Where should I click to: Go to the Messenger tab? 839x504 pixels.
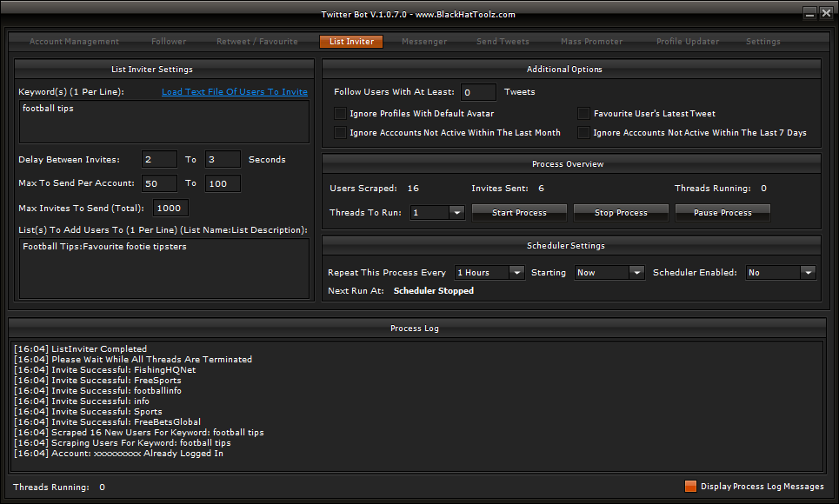coord(424,41)
